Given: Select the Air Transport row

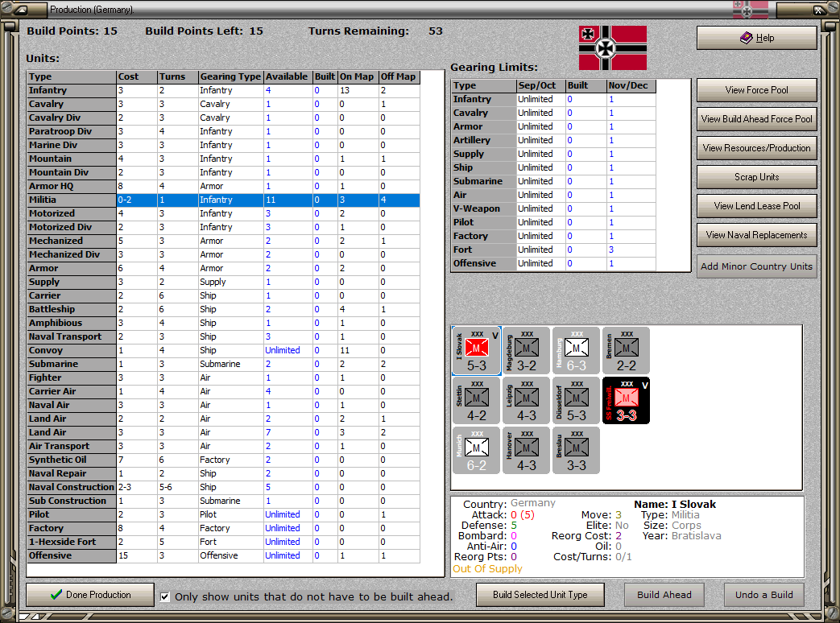Looking at the screenshot, I should pyautogui.click(x=223, y=447).
